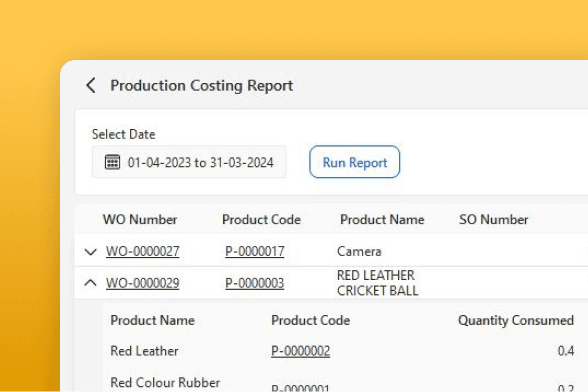Collapse the WO-0000029 row chevron

point(90,282)
